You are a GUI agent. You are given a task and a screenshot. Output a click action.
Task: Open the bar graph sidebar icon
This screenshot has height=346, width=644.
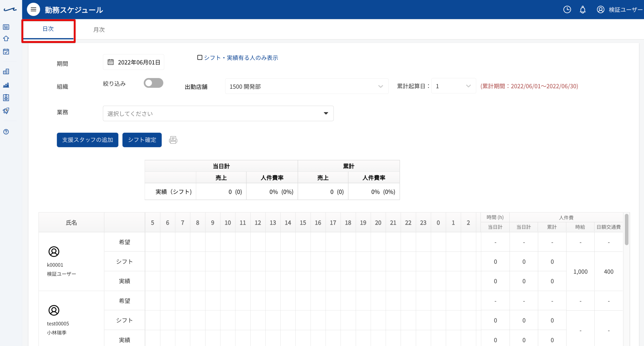(6, 85)
